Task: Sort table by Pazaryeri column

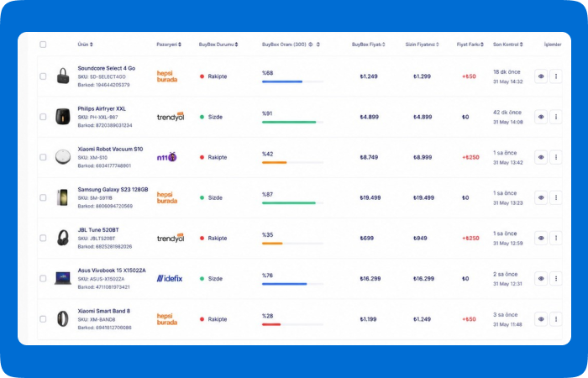Action: pyautogui.click(x=169, y=45)
